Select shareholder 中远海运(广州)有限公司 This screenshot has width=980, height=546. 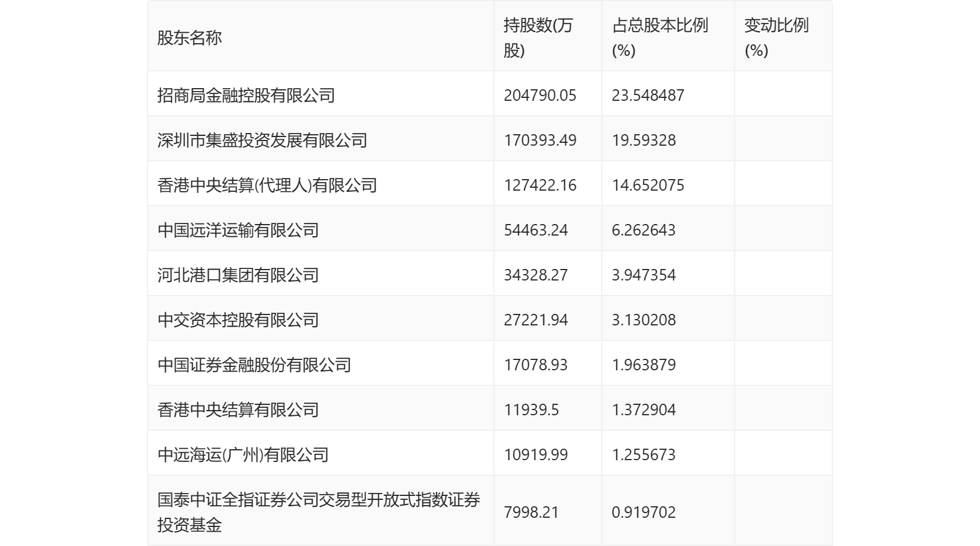[x=243, y=454]
